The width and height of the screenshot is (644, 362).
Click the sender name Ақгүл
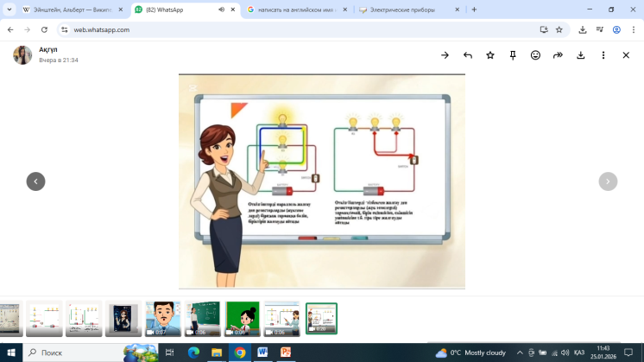48,50
